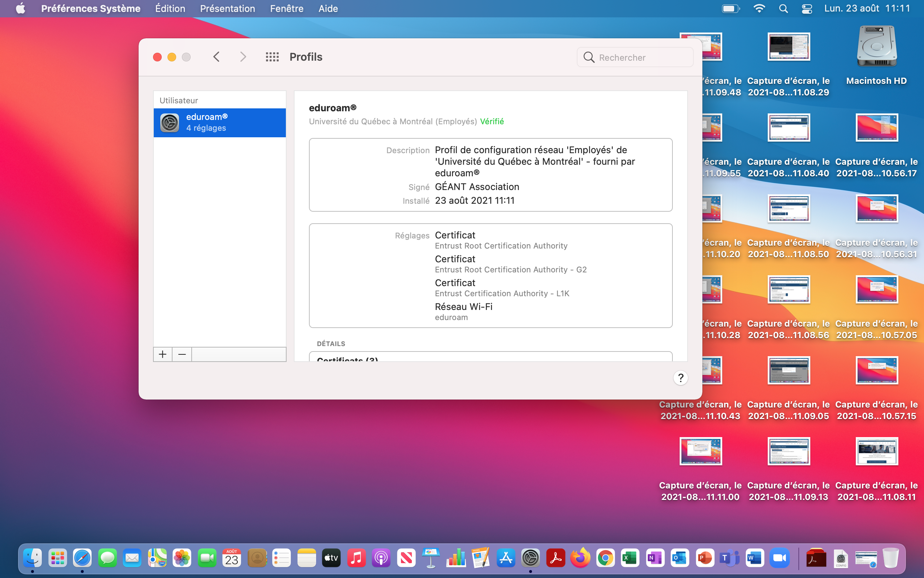The height and width of the screenshot is (578, 924).
Task: Select desktop screenshot 2021-08...11.08.11
Action: point(877,469)
